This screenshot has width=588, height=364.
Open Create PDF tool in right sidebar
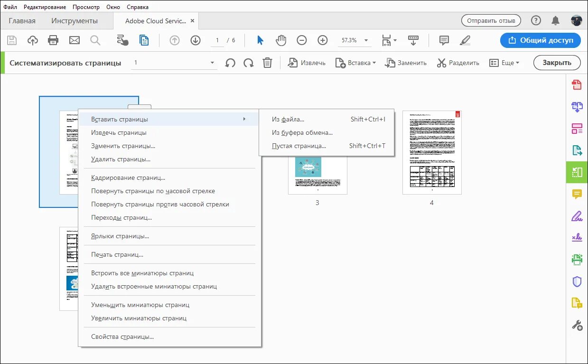click(x=577, y=85)
